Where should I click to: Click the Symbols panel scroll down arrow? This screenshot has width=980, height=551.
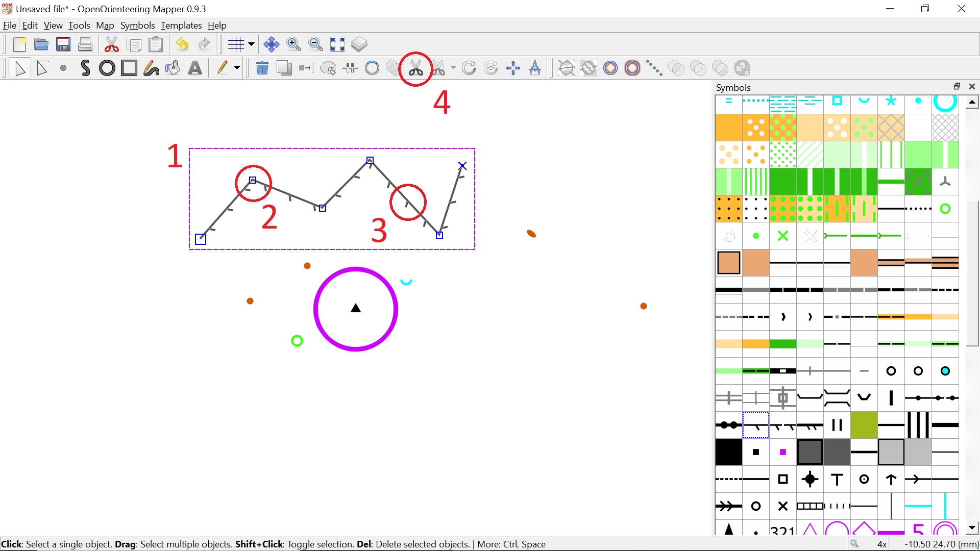pos(972,528)
